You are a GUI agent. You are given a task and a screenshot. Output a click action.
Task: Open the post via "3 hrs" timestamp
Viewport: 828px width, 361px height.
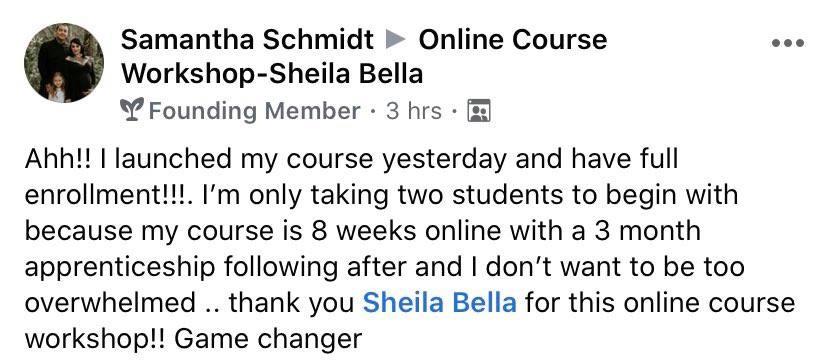[413, 111]
